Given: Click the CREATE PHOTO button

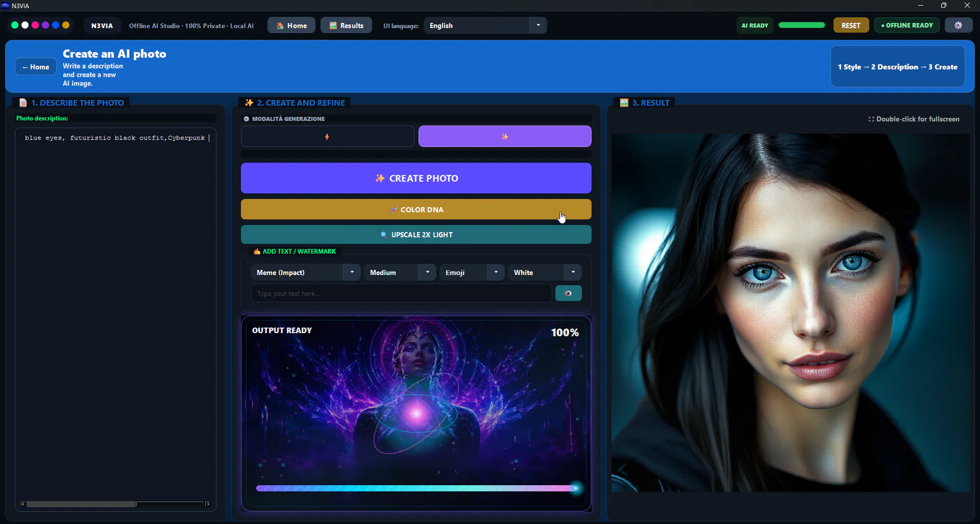Looking at the screenshot, I should coord(416,178).
